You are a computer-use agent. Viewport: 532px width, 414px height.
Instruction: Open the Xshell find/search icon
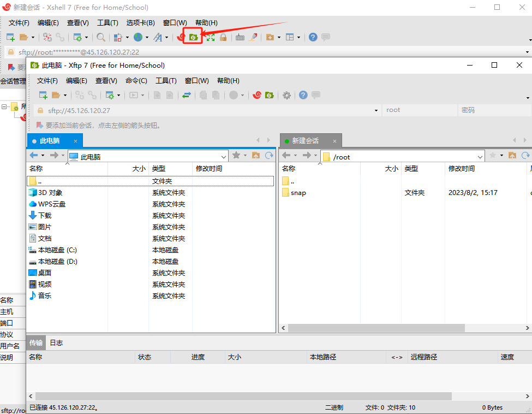pos(101,37)
